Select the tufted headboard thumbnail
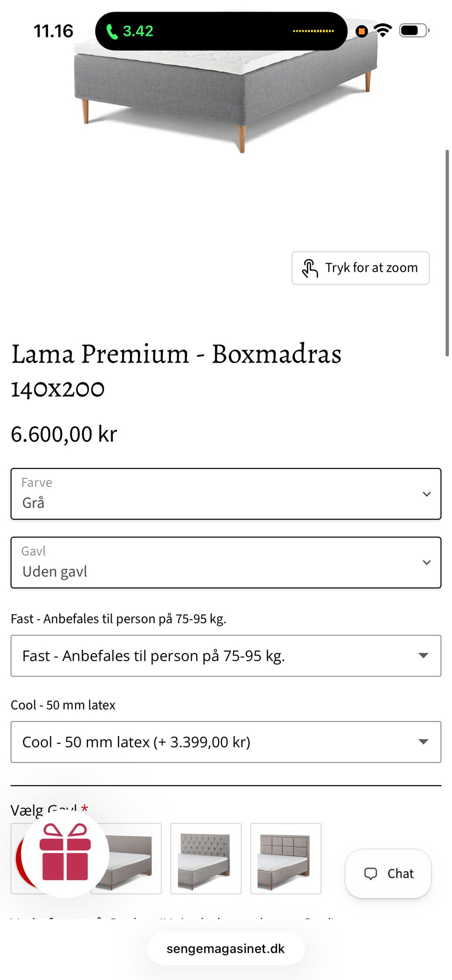 tap(206, 859)
